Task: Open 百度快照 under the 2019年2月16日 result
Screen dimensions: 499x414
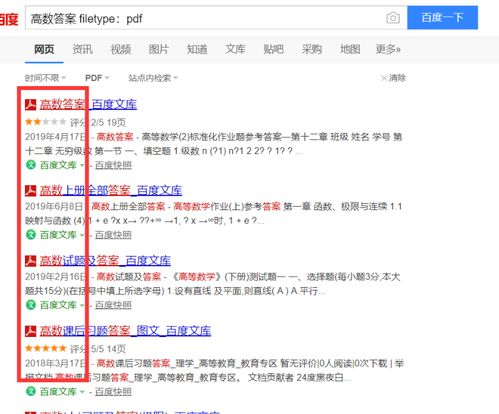Action: pos(113,305)
